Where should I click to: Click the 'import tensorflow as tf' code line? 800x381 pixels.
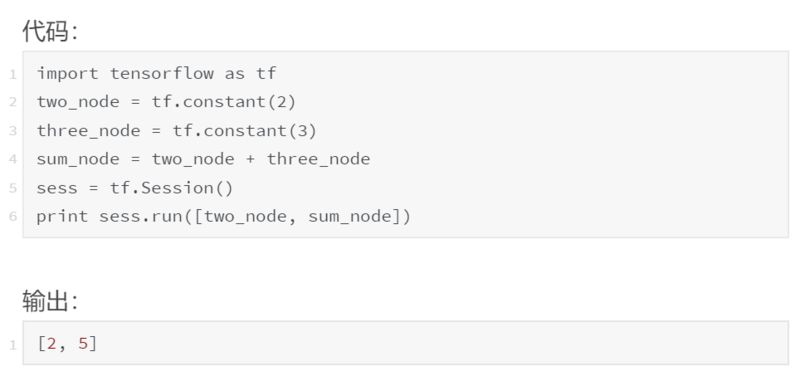[156, 74]
